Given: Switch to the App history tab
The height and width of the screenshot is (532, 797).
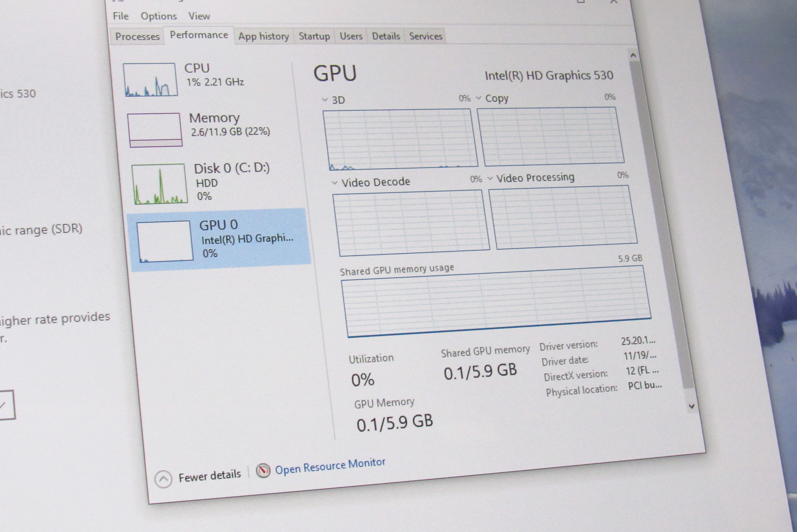Looking at the screenshot, I should [x=263, y=37].
